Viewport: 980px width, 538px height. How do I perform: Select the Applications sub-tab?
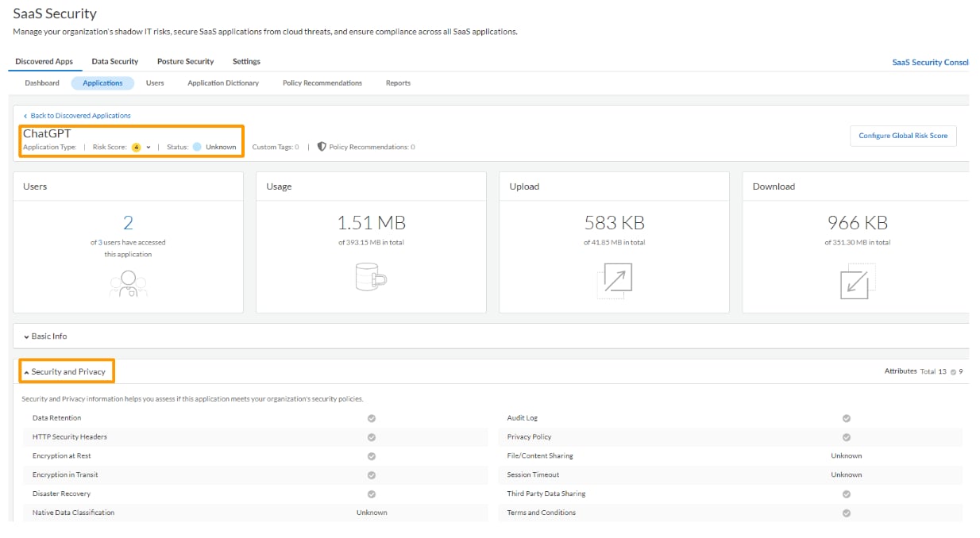click(102, 83)
